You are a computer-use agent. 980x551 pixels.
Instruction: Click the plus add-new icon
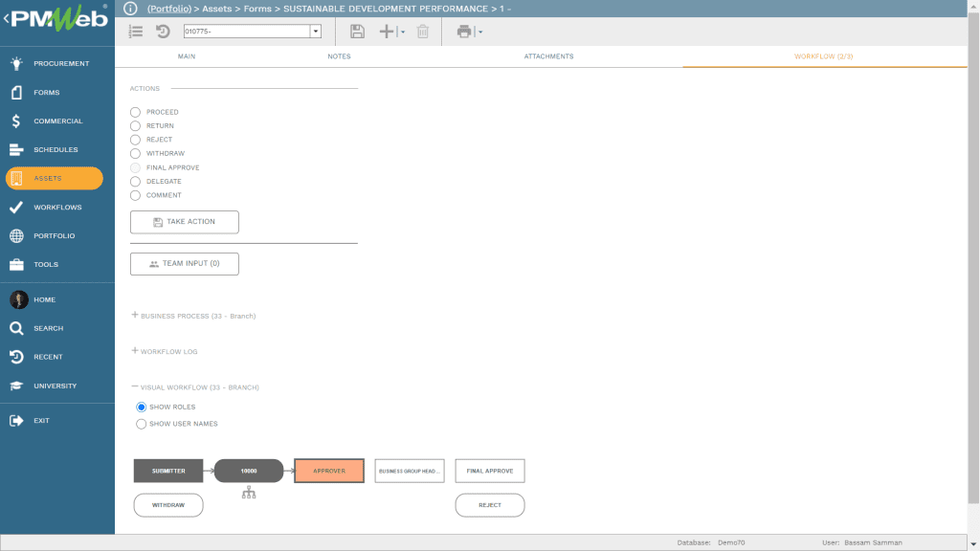click(387, 32)
